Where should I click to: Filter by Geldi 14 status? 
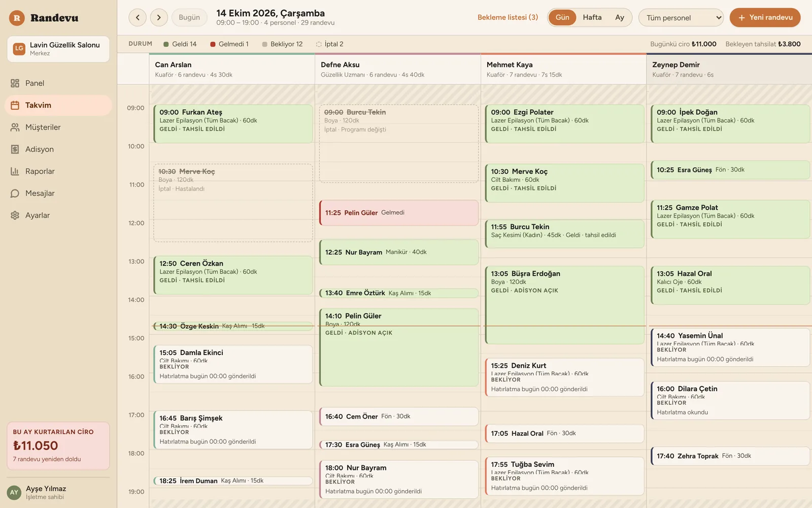coord(180,44)
